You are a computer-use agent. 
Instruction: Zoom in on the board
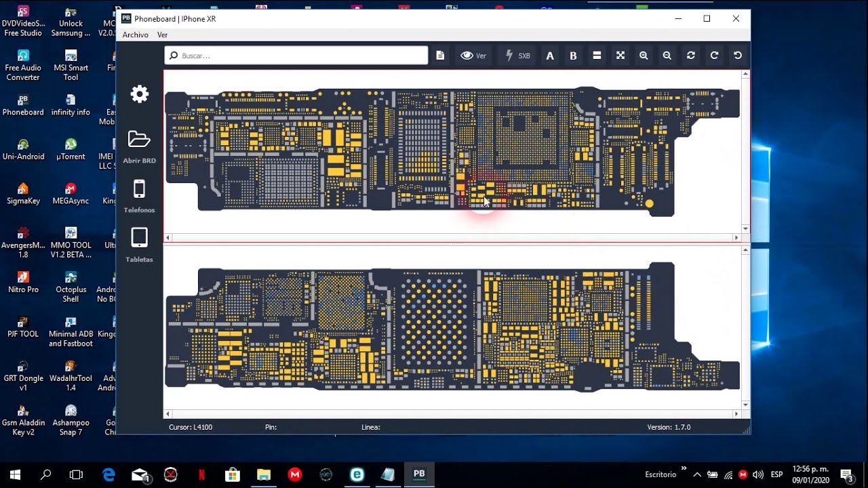point(644,56)
